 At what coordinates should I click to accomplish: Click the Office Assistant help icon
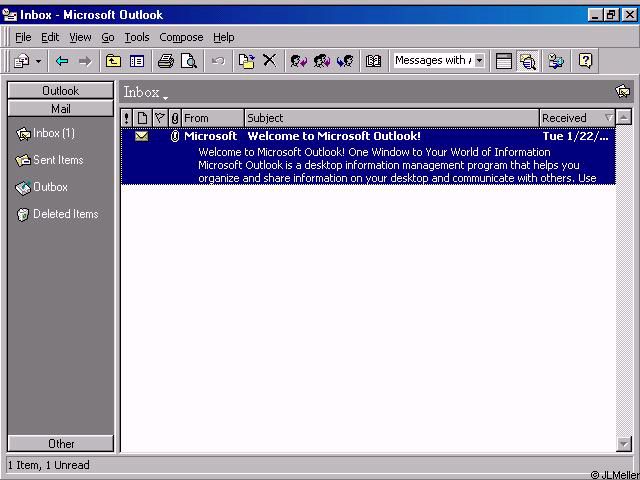[x=585, y=61]
